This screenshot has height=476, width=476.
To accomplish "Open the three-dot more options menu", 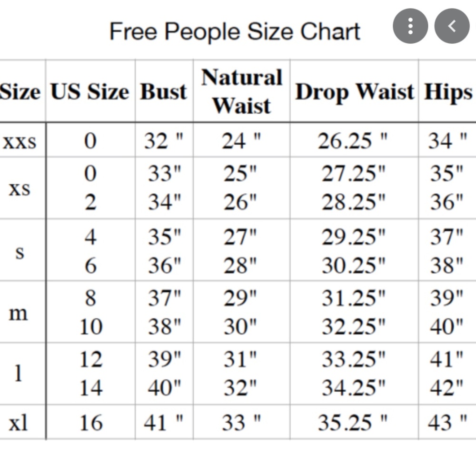I will pyautogui.click(x=410, y=26).
